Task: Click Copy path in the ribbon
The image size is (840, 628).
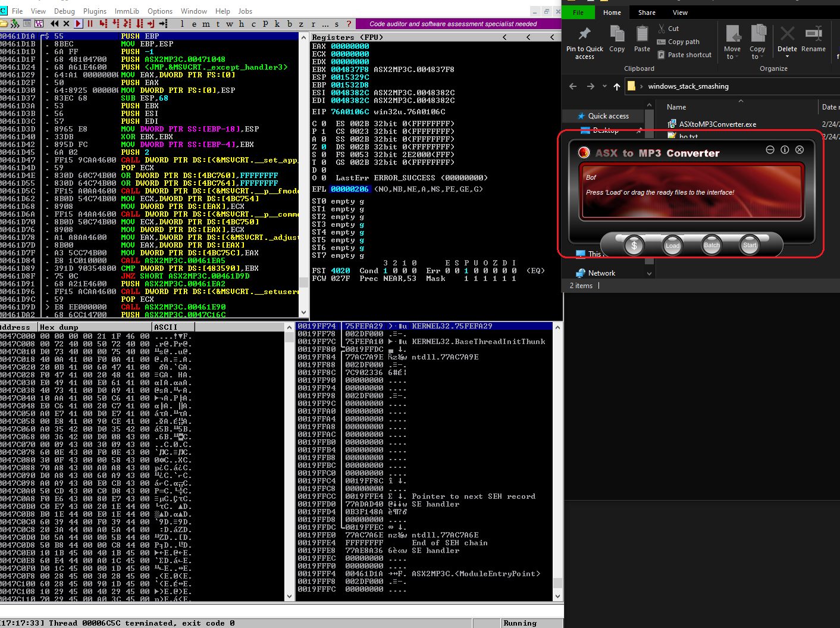Action: (x=678, y=42)
